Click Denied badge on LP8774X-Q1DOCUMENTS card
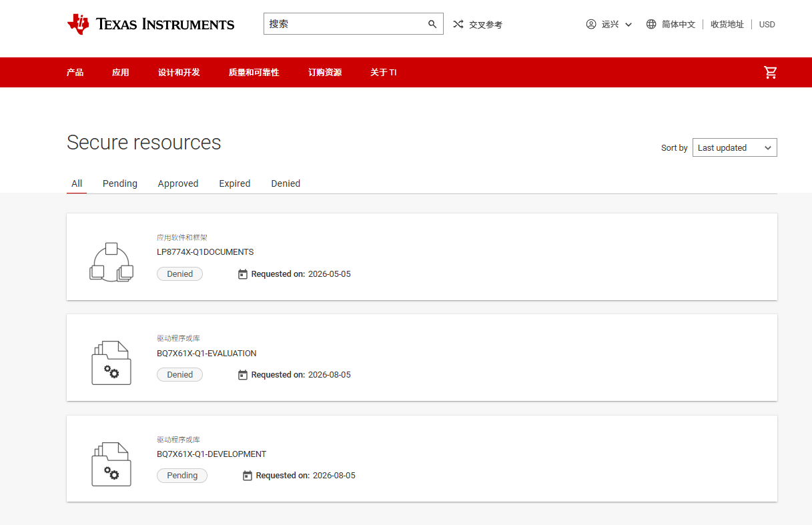This screenshot has height=525, width=812. 179,274
